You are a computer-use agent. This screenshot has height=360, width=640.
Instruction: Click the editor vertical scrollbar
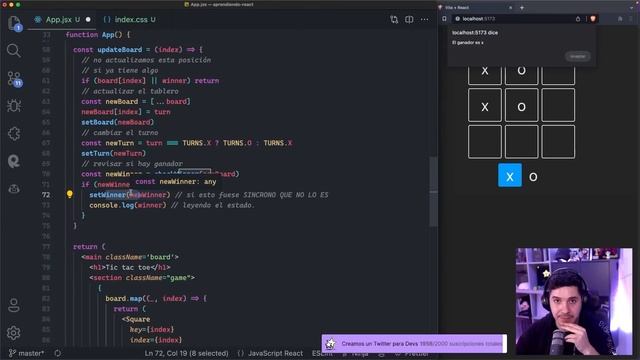pos(433,192)
